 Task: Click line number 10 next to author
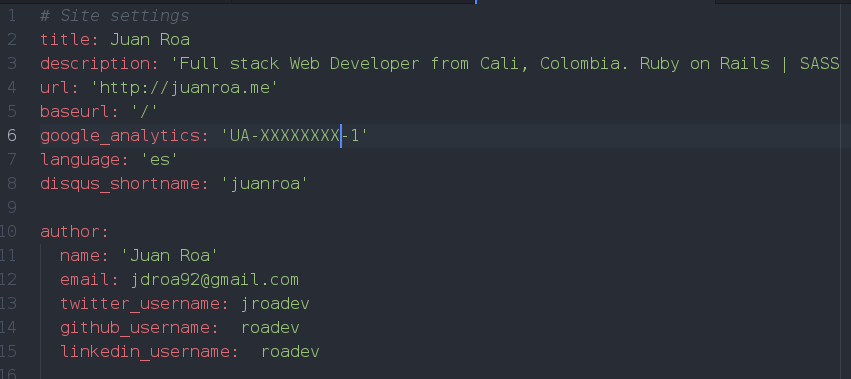8,232
